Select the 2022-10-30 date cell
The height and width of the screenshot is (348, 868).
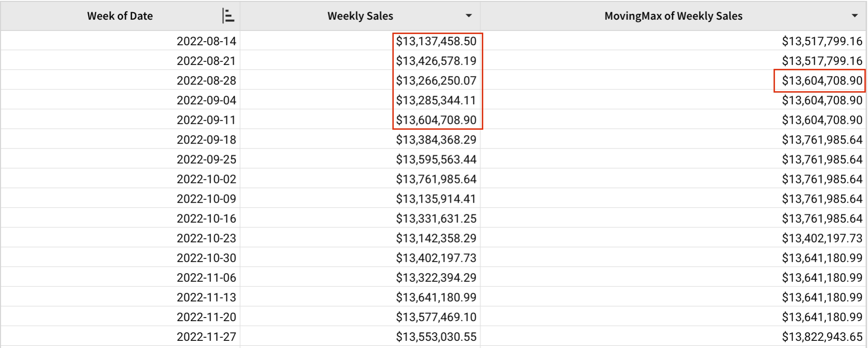coord(206,258)
